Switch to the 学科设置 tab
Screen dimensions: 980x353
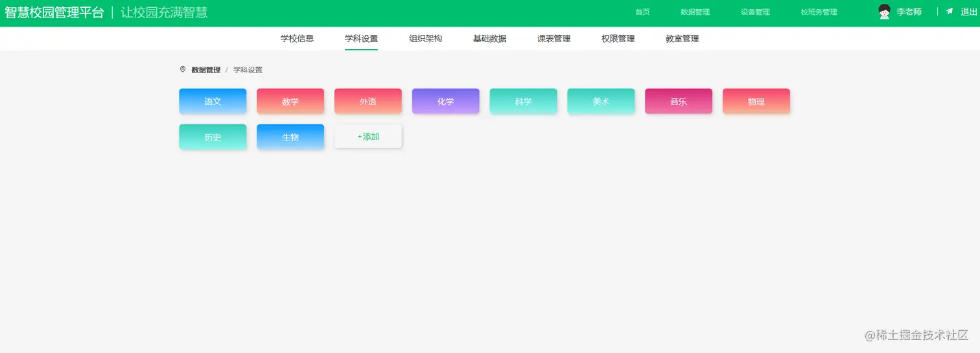tap(361, 38)
